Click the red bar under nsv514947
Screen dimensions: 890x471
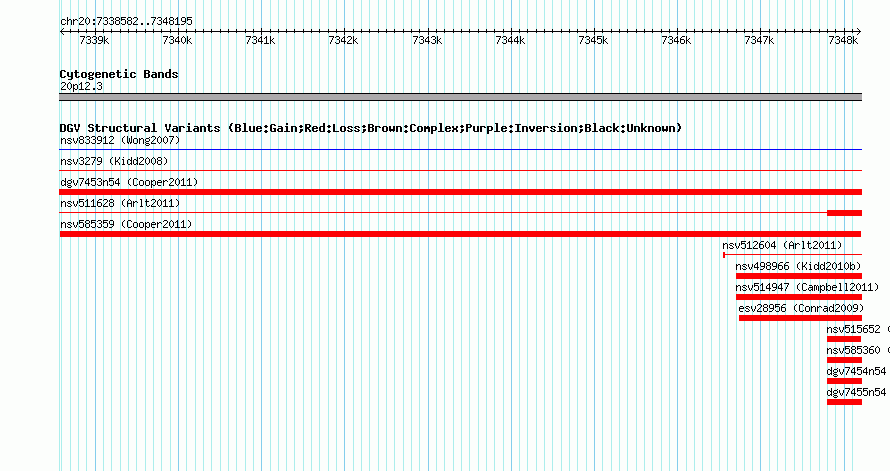pos(799,297)
